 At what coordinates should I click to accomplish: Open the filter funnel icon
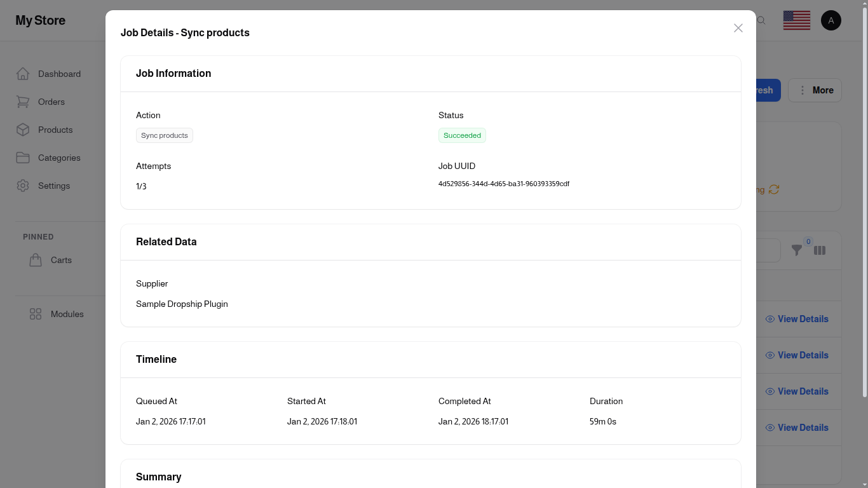click(x=797, y=250)
